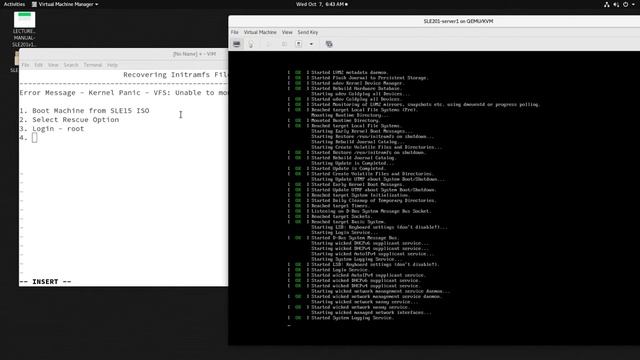
Task: Open the Terminal menu in the VIM window
Action: coord(93,65)
